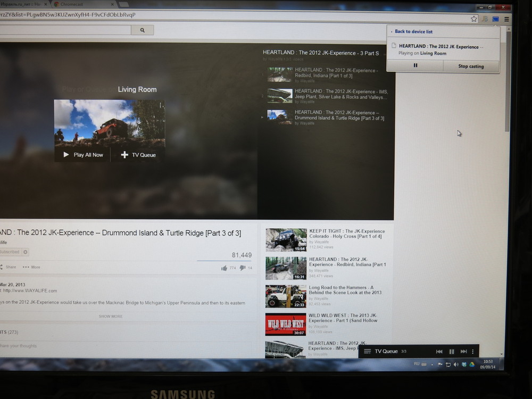Click the Subscribed button
The height and width of the screenshot is (399, 532).
(10, 252)
